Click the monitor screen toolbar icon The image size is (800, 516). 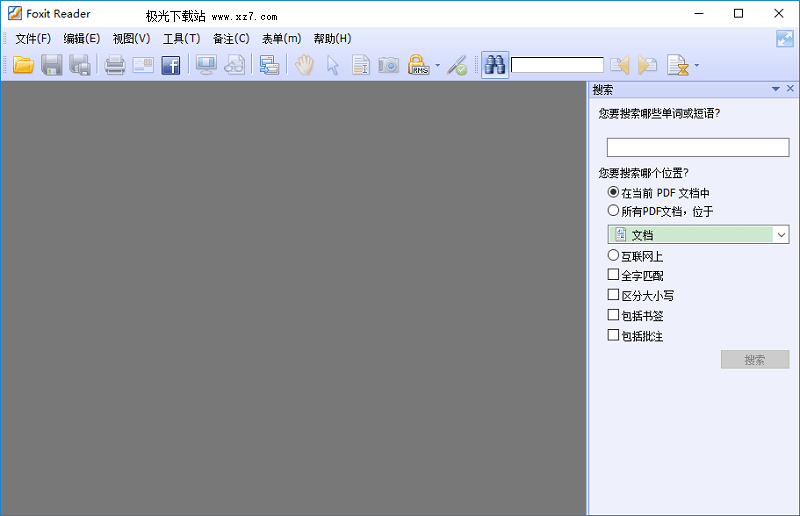[x=206, y=65]
